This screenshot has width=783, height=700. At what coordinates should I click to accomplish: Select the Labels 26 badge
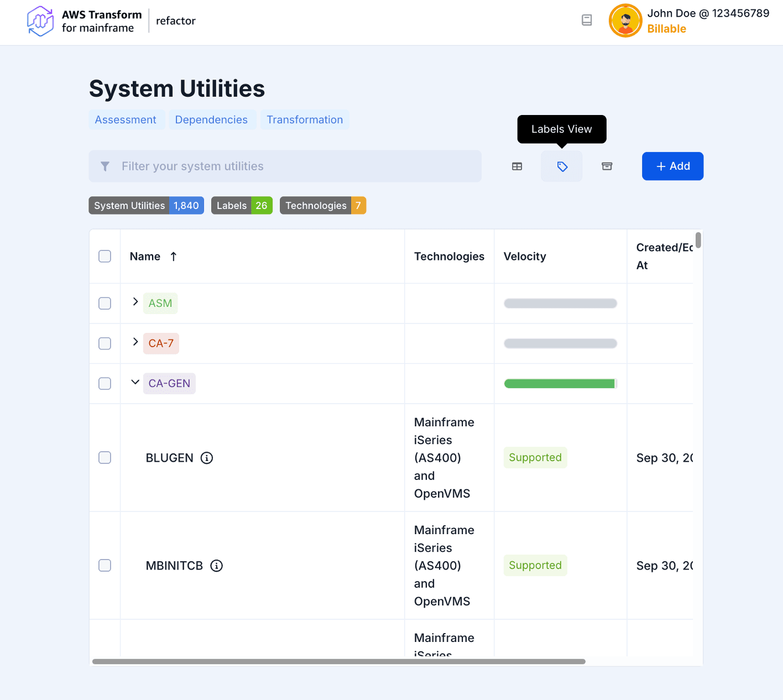coord(242,205)
